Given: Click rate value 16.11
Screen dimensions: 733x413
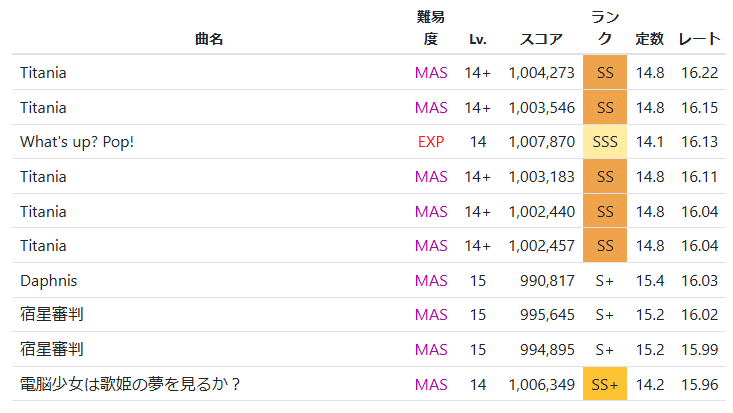Looking at the screenshot, I should pos(699,177).
